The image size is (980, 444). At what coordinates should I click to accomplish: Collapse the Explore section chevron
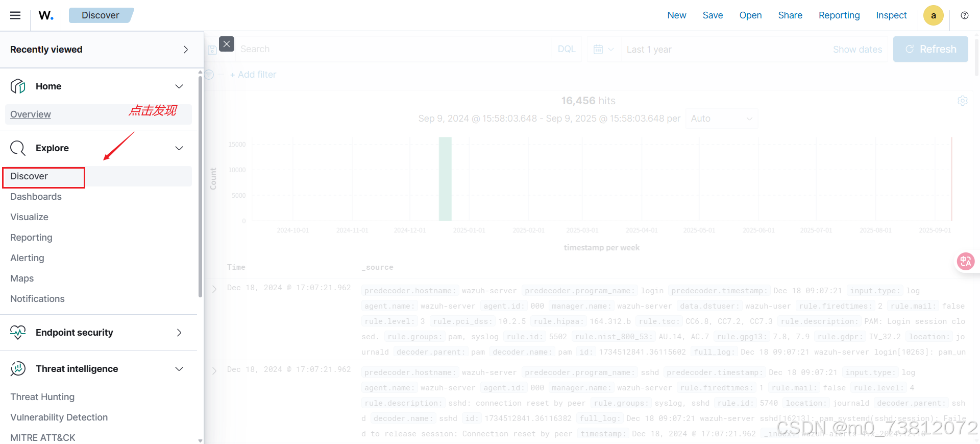tap(179, 148)
